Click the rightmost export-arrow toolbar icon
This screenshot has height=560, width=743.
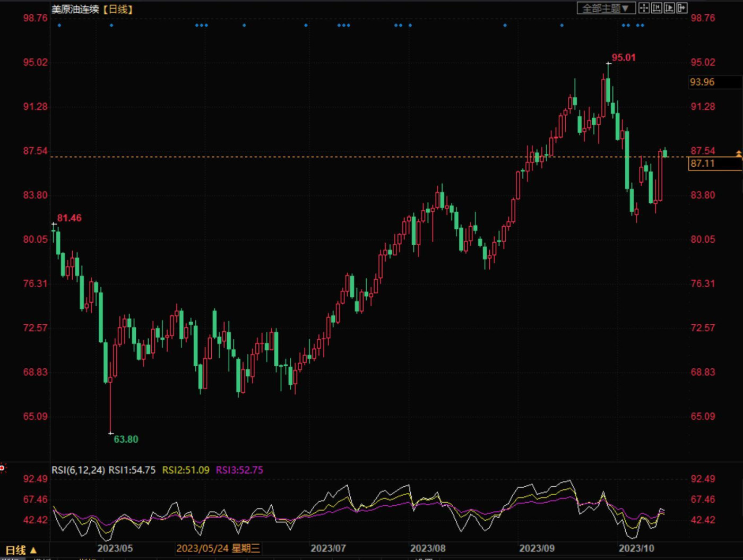point(682,8)
